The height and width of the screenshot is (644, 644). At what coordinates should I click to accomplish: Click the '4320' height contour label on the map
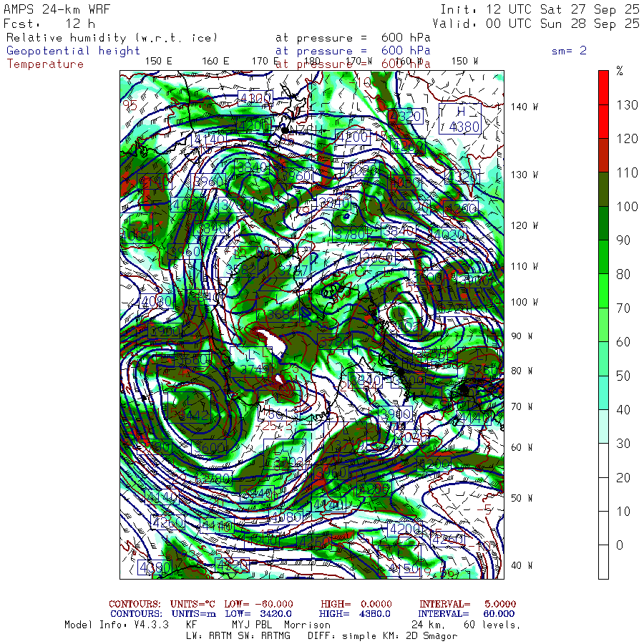pyautogui.click(x=406, y=116)
